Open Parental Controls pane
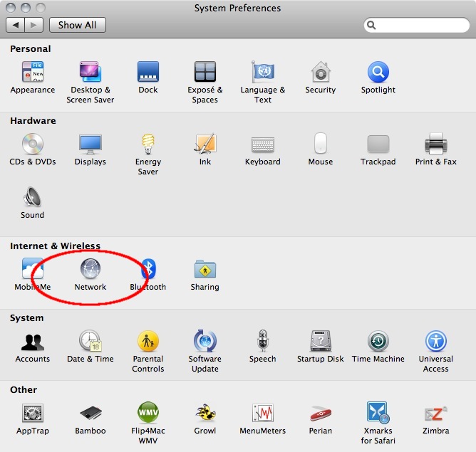The height and width of the screenshot is (452, 476). [x=148, y=342]
